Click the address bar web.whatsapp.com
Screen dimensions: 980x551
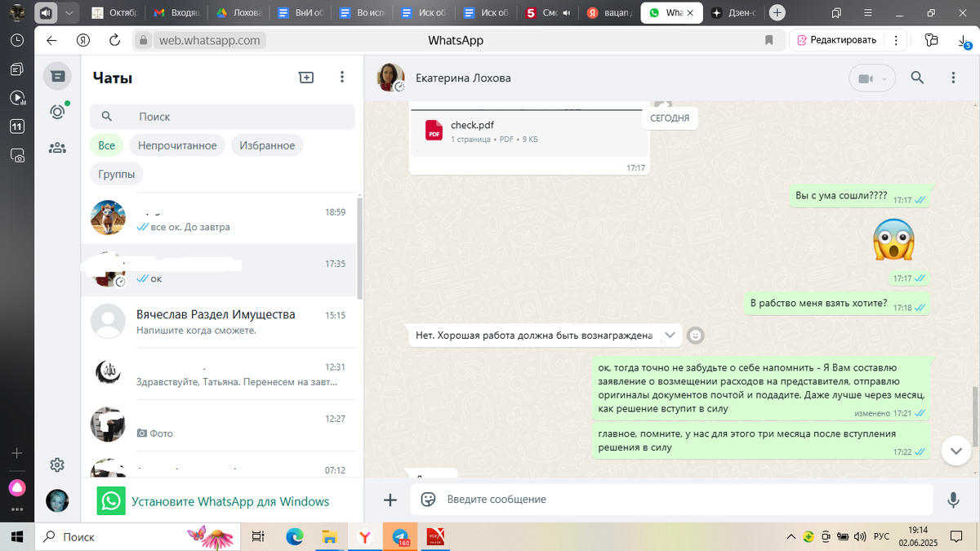210,40
